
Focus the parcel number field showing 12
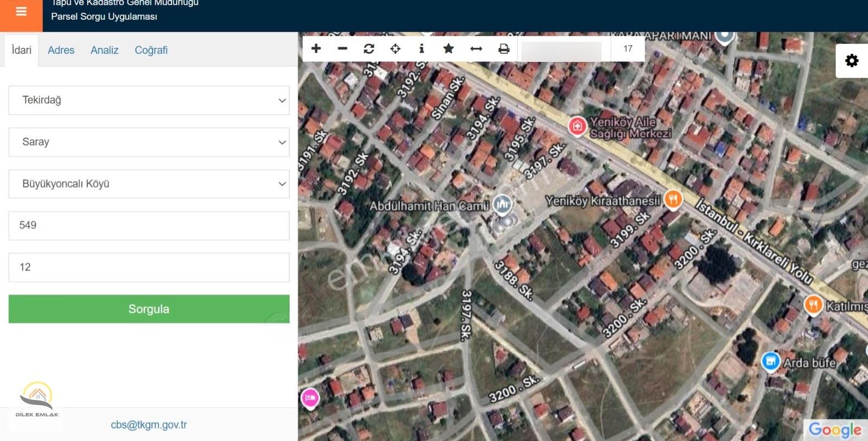pos(149,267)
